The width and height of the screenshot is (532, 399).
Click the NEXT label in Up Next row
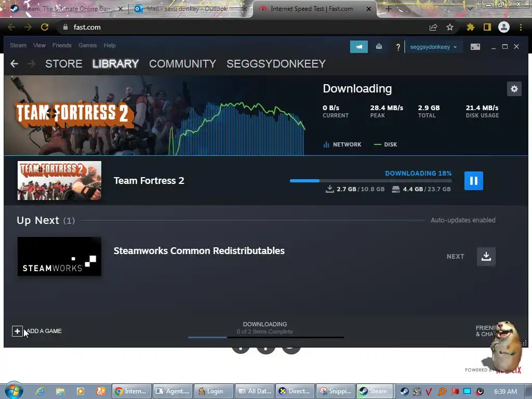coord(455,257)
